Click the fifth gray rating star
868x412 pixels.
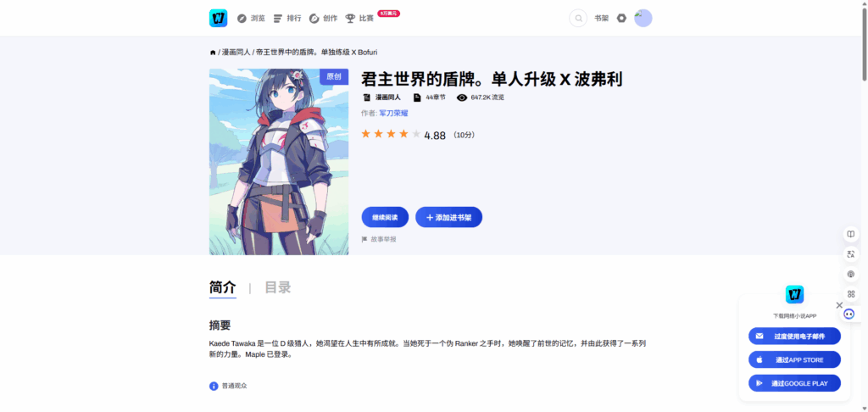tap(416, 133)
